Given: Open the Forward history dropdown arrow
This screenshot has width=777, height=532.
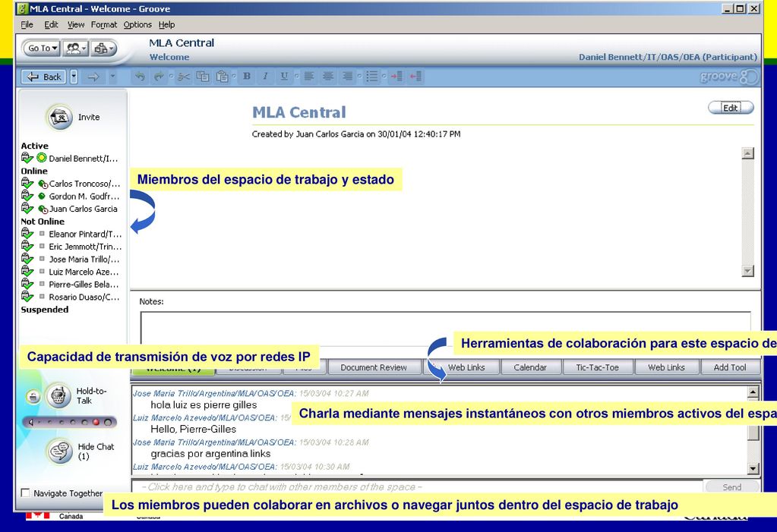Looking at the screenshot, I should pyautogui.click(x=112, y=77).
